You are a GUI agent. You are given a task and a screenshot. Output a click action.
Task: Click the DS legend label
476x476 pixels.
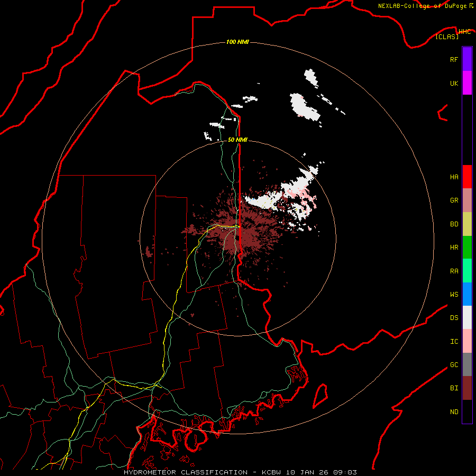point(454,317)
